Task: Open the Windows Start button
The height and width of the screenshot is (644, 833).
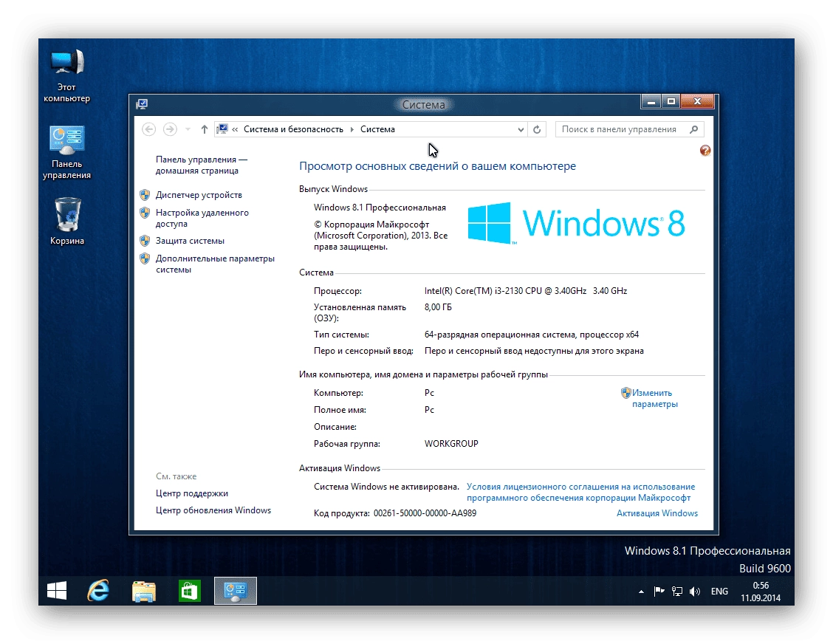Action: (x=57, y=590)
